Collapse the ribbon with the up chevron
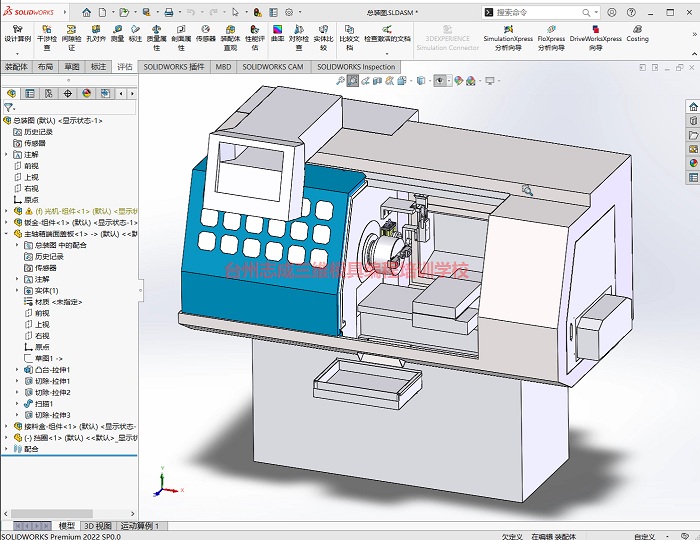This screenshot has width=700, height=540. tap(695, 54)
